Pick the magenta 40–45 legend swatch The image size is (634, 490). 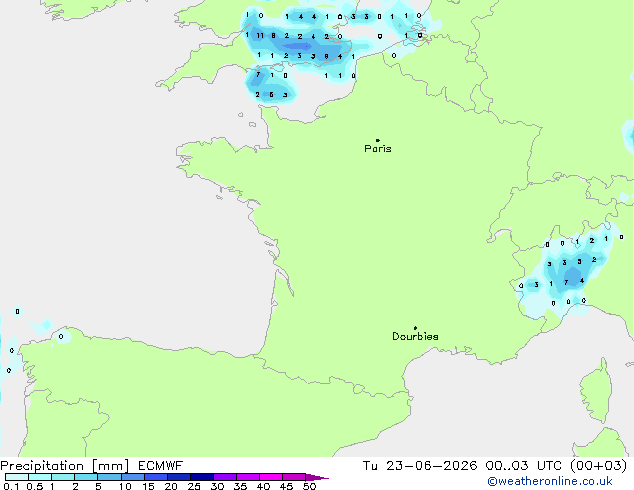[x=271, y=477]
